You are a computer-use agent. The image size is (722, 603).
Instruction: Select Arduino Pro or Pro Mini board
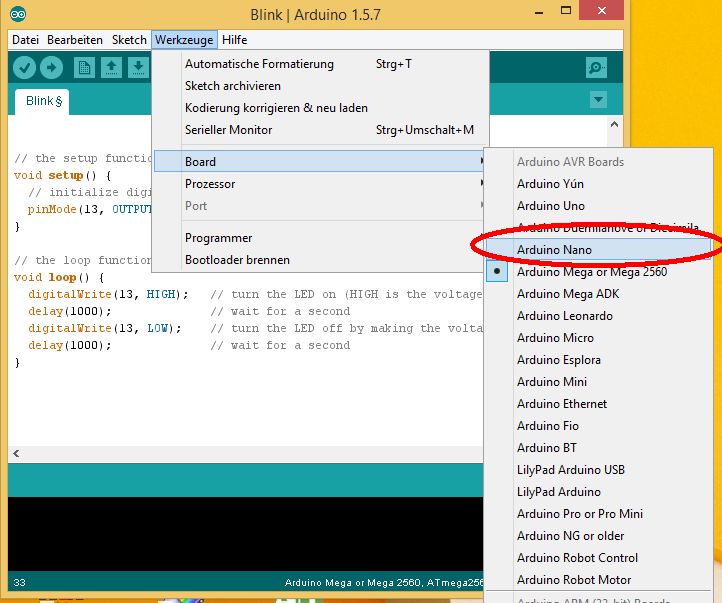599,514
